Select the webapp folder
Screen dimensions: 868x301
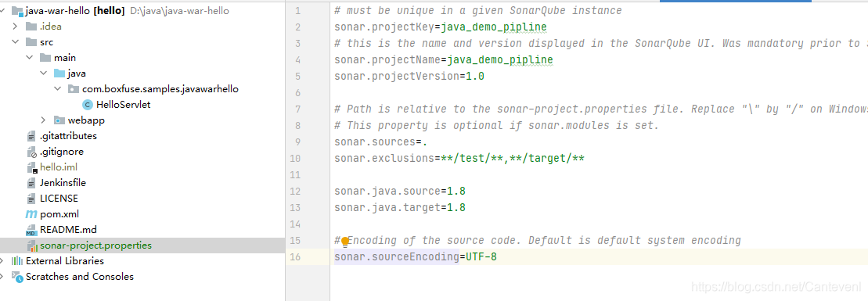[x=86, y=120]
